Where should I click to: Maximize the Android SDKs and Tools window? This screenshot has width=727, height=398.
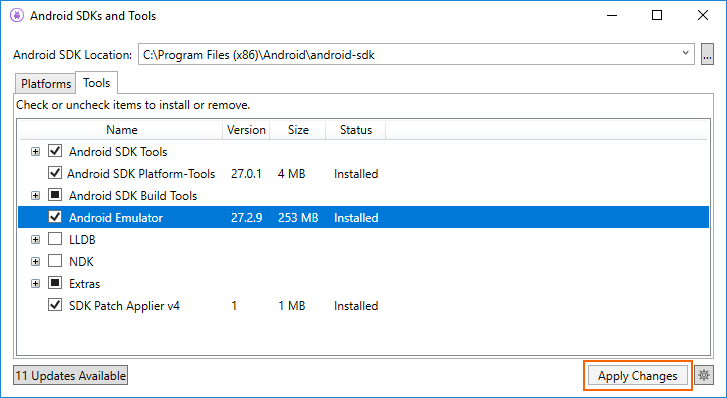[x=657, y=15]
